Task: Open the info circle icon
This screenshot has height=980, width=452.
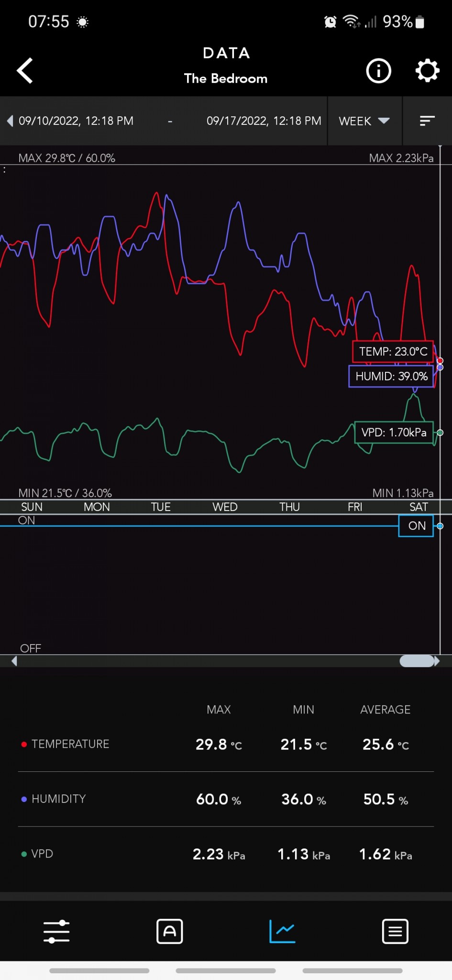Action: (x=378, y=71)
